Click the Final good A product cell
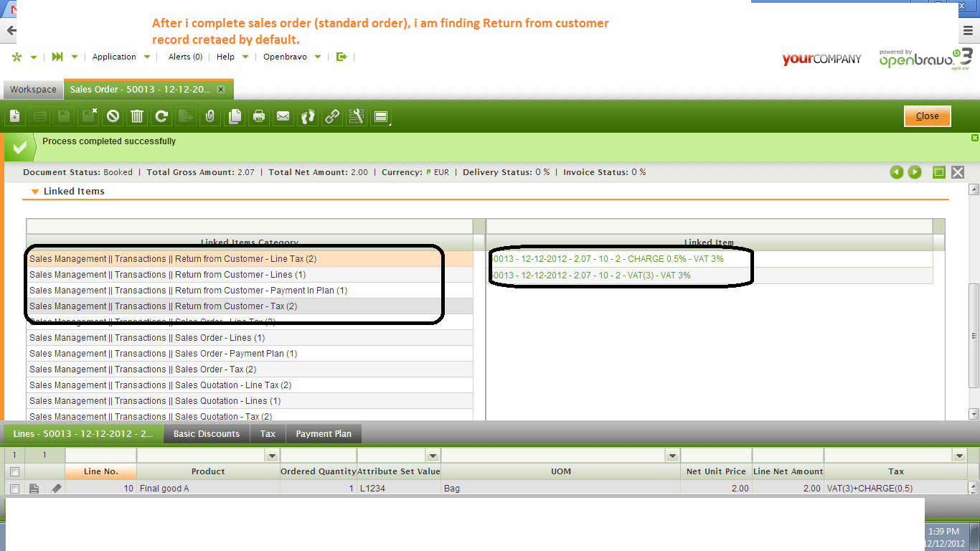Screen dimensions: 980x551 [x=208, y=489]
